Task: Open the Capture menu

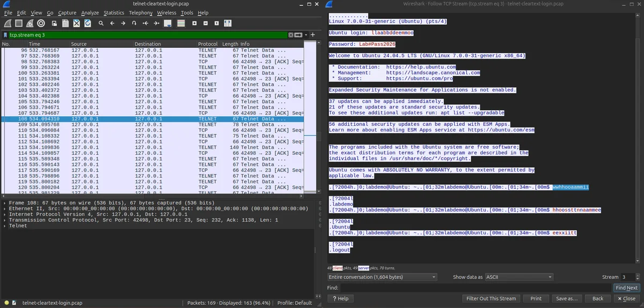Action: coord(67,12)
